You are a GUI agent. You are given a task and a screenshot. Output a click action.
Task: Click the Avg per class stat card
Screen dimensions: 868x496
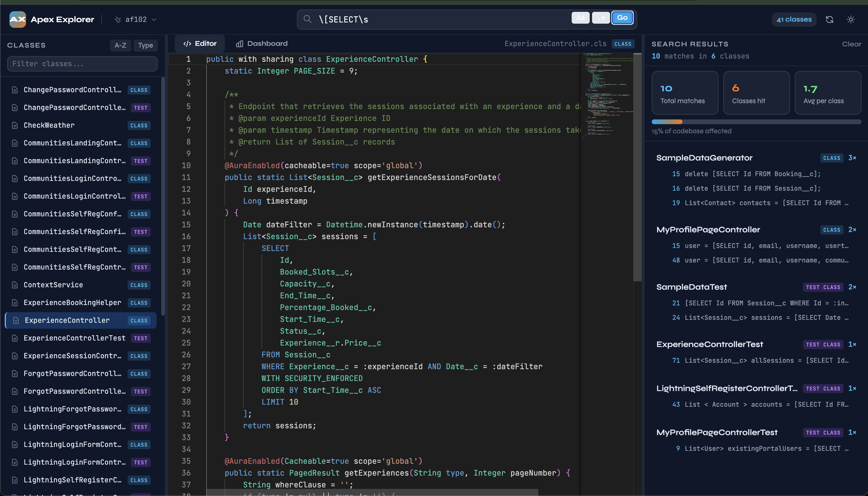pyautogui.click(x=828, y=93)
